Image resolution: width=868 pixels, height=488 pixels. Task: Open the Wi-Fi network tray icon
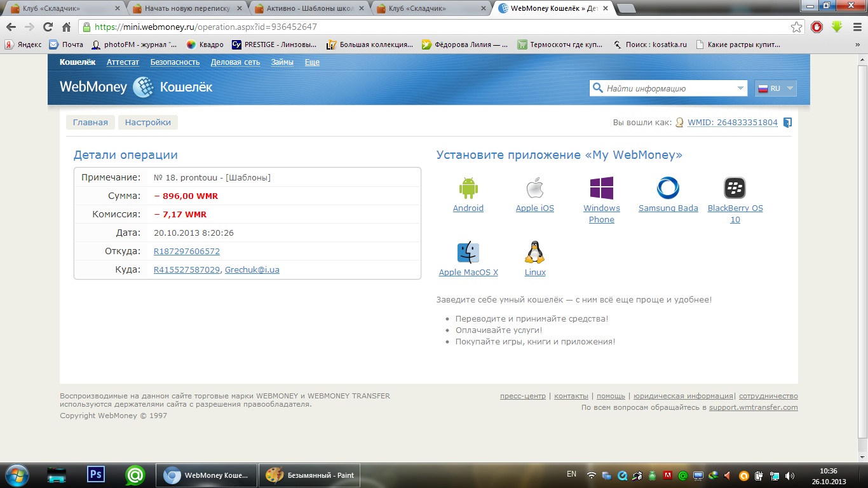pos(592,475)
